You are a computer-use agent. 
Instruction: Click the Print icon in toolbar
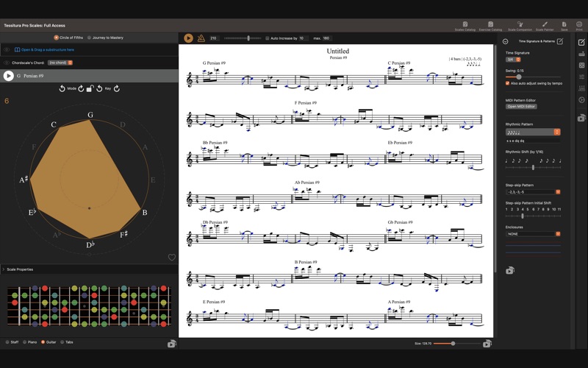click(x=579, y=26)
